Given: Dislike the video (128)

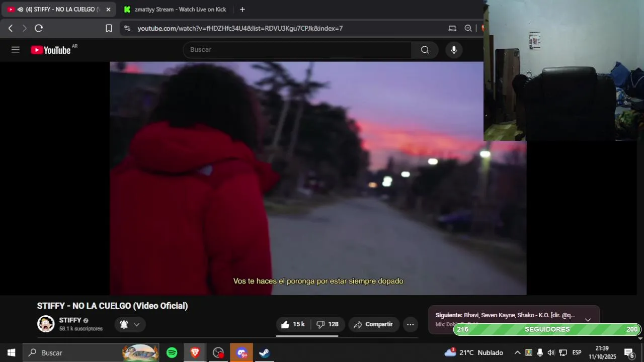Looking at the screenshot, I should pyautogui.click(x=328, y=324).
